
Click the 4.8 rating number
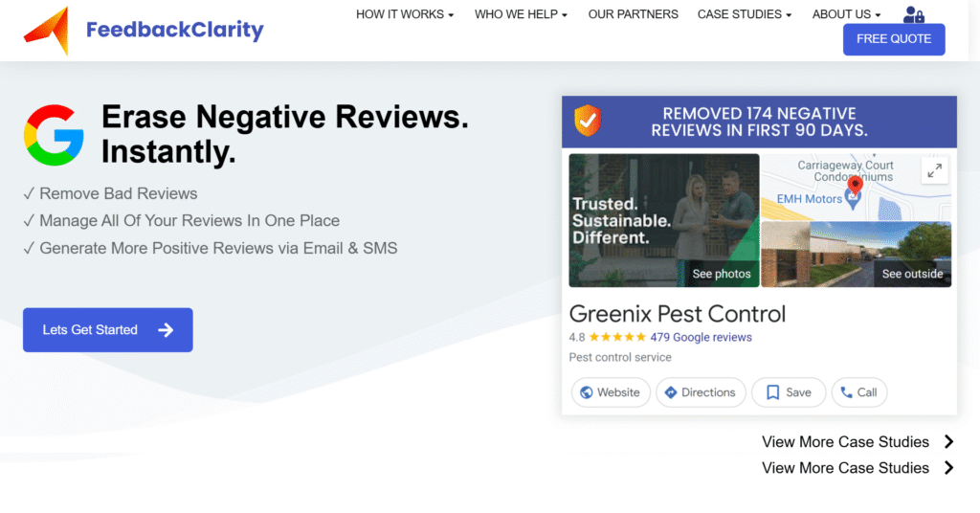(577, 338)
